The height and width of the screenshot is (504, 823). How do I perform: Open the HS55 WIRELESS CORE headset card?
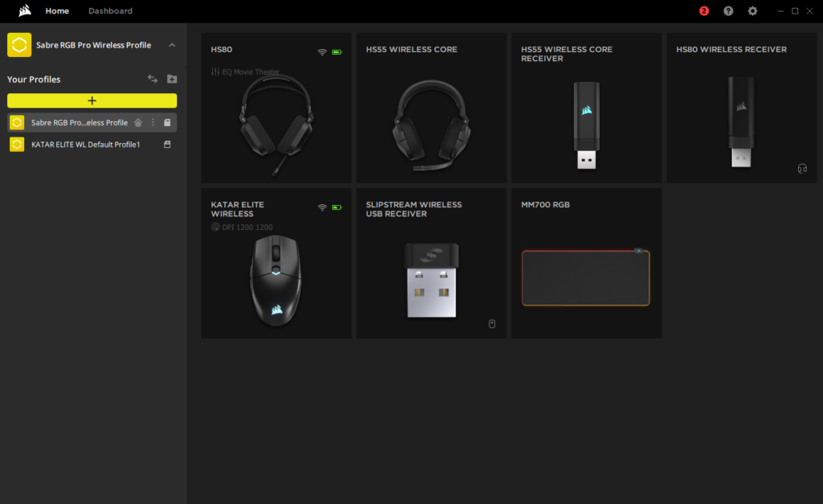tap(432, 108)
